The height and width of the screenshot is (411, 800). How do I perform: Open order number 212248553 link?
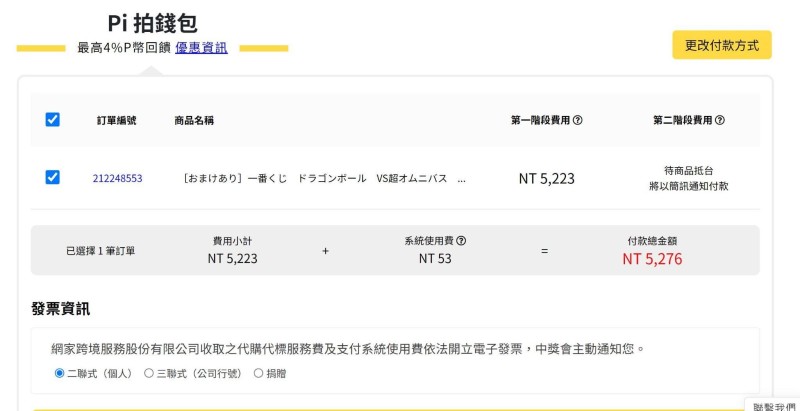pos(117,179)
